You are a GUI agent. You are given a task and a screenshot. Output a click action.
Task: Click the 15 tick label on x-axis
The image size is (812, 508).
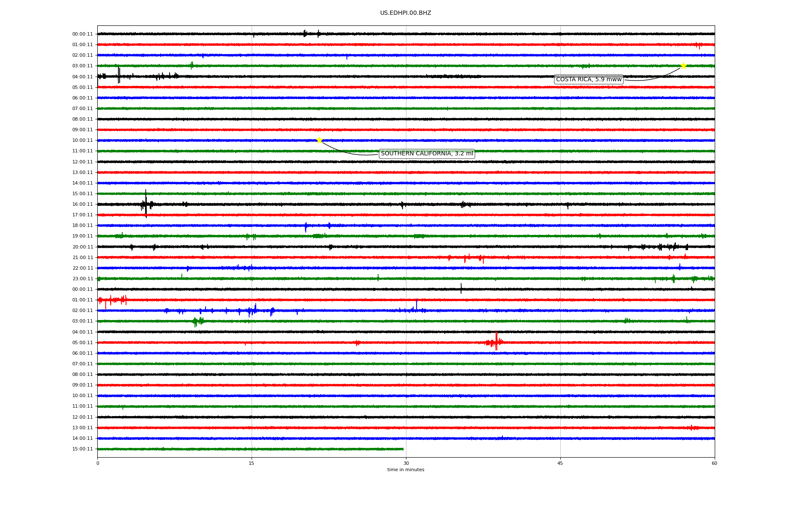point(252,463)
